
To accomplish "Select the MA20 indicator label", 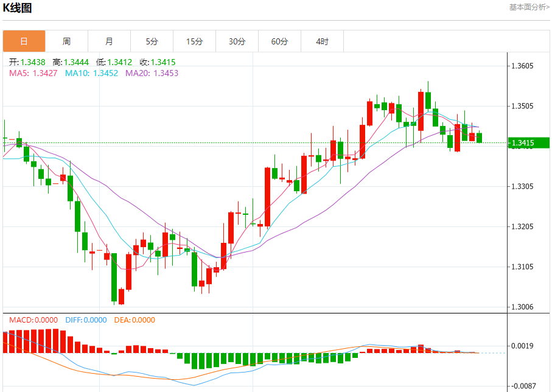I will click(x=152, y=73).
